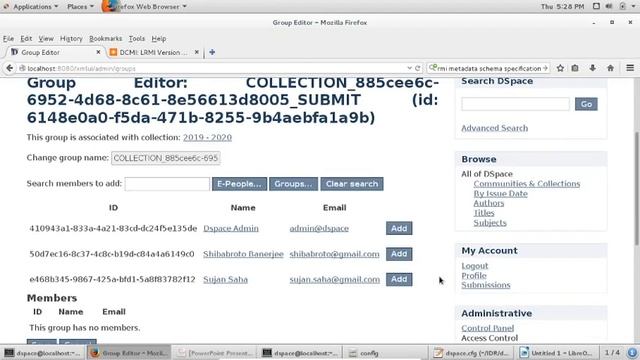640x360 pixels.
Task: Open the Tools menu
Action: point(137,38)
